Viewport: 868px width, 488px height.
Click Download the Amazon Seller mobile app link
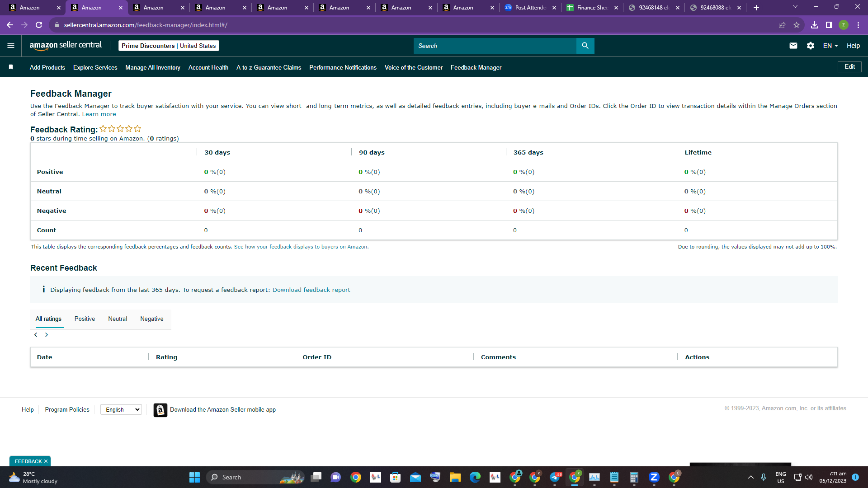pyautogui.click(x=223, y=410)
